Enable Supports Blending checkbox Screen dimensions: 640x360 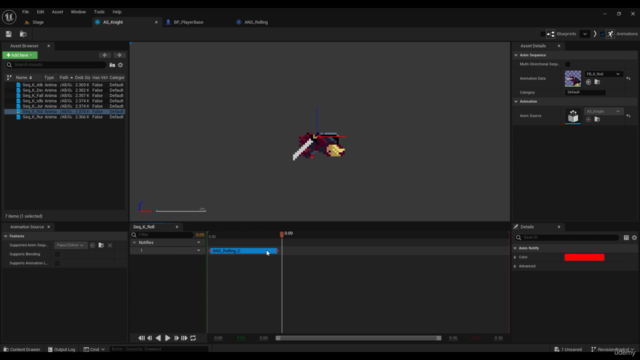[57, 254]
